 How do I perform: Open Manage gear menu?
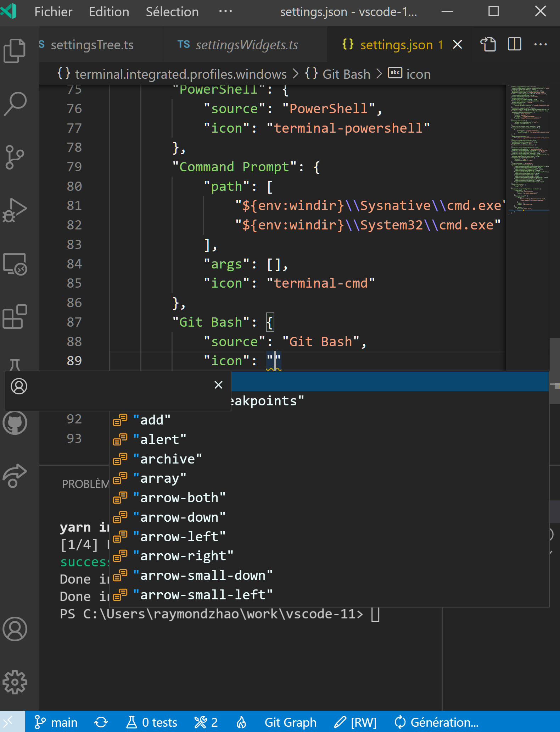point(15,682)
